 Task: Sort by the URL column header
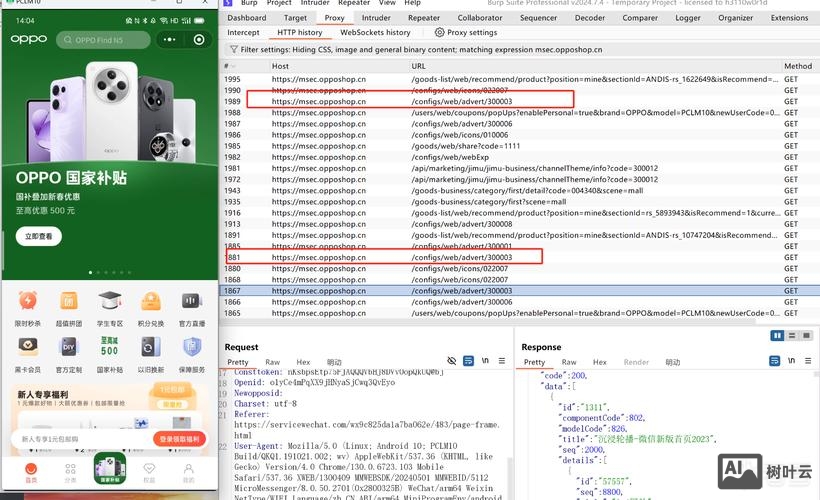[x=418, y=66]
